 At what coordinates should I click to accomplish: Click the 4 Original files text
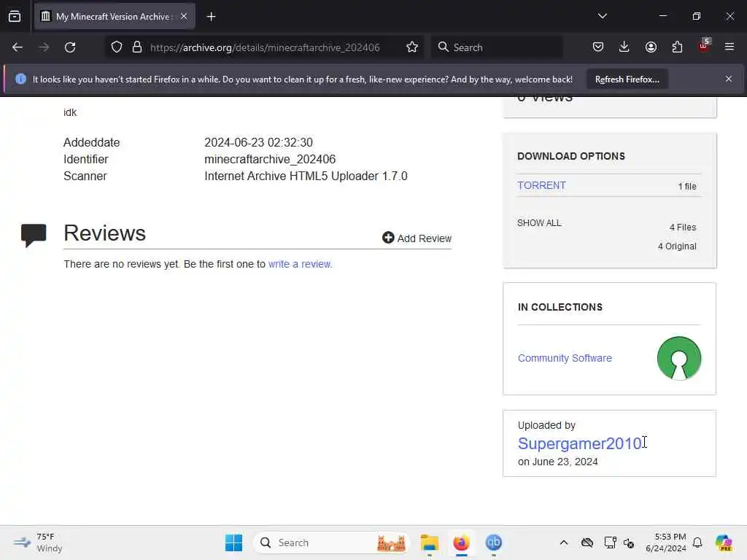pos(677,246)
